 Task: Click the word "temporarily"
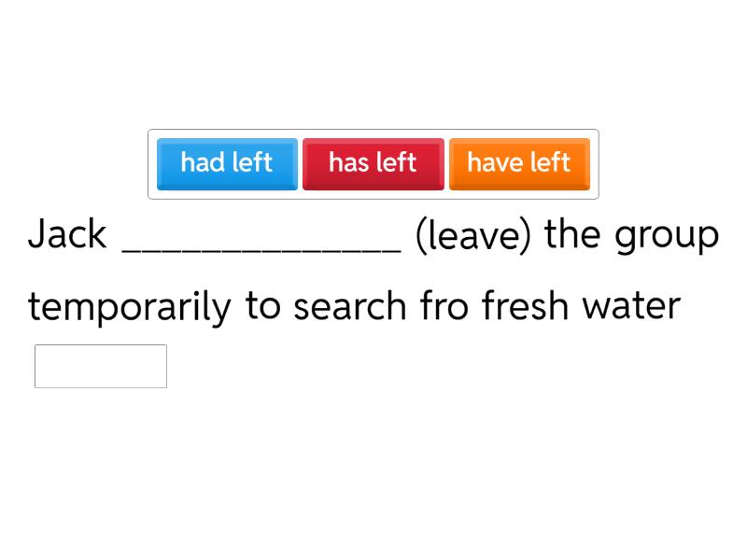[129, 306]
